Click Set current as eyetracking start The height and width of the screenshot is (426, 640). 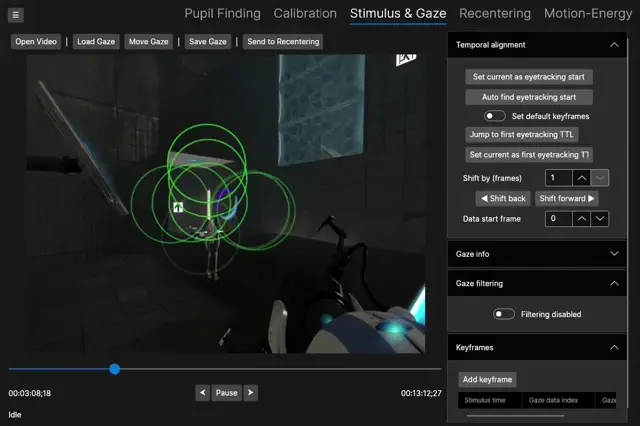click(x=529, y=77)
